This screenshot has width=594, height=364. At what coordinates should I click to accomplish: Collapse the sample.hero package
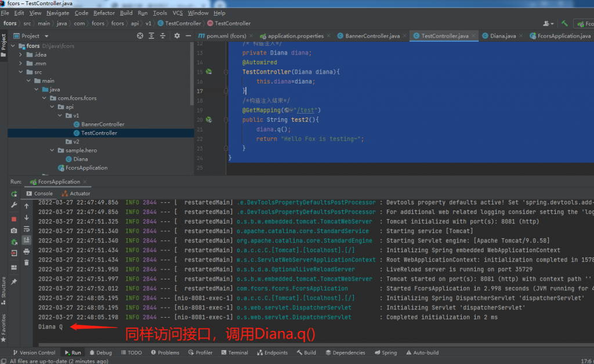coord(52,150)
